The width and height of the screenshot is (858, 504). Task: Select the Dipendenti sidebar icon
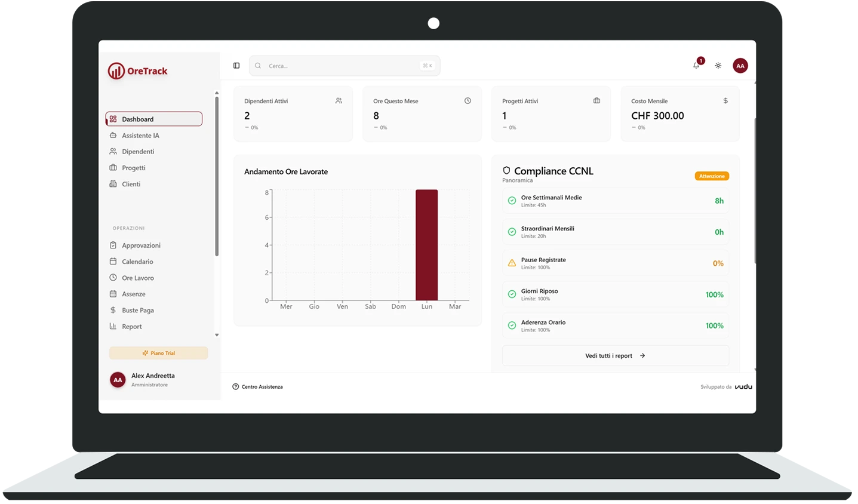[x=113, y=151]
